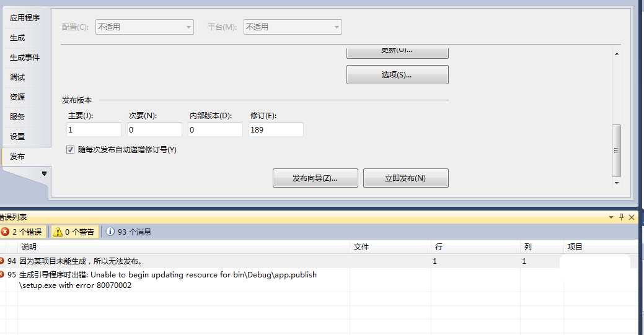Toggle the 0 个警告 filter
The height and width of the screenshot is (335, 644).
pyautogui.click(x=75, y=232)
